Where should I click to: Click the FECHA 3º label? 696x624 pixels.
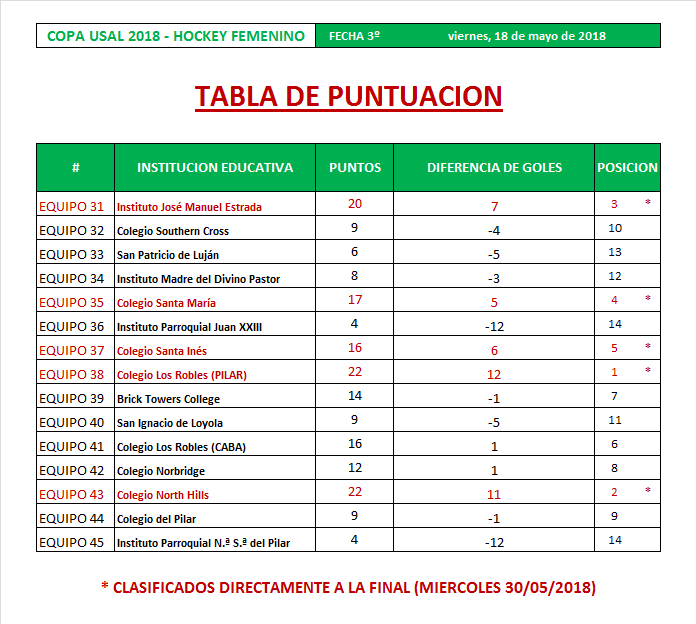click(x=354, y=36)
